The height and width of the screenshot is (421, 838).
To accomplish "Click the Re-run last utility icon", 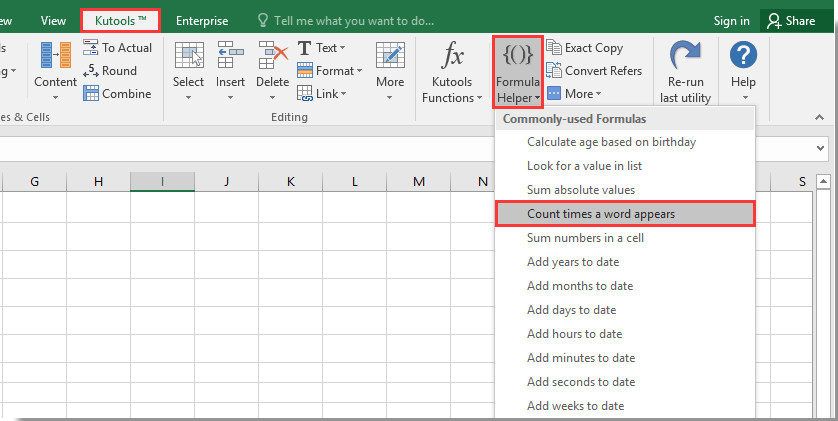I will tap(685, 57).
